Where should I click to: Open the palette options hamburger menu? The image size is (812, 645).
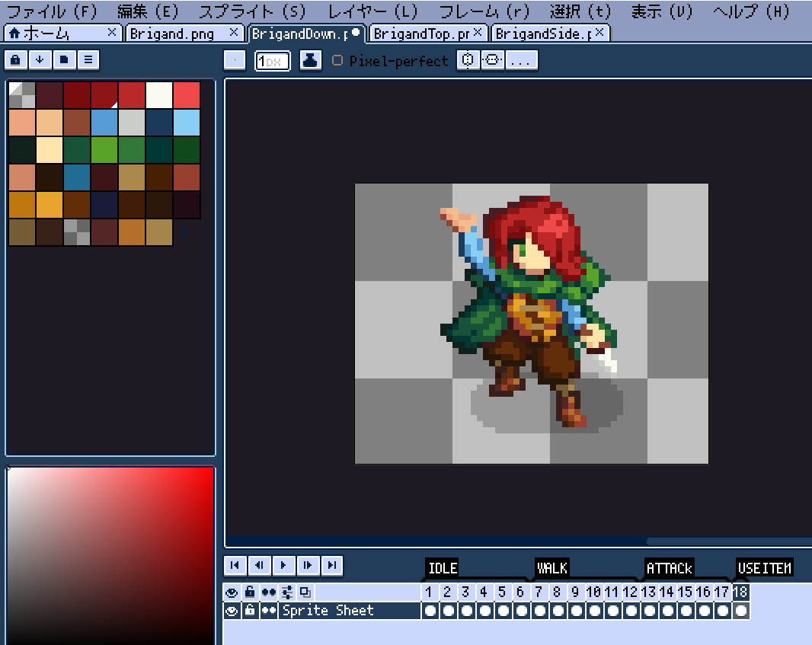(88, 60)
